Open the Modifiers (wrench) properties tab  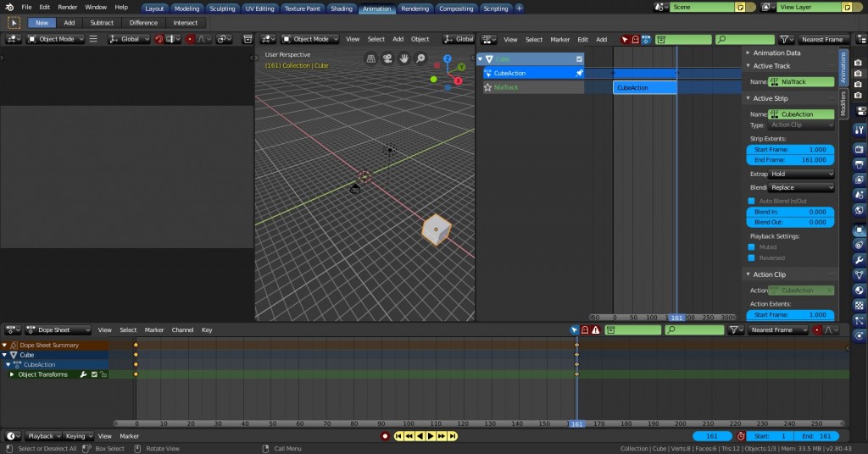860,258
